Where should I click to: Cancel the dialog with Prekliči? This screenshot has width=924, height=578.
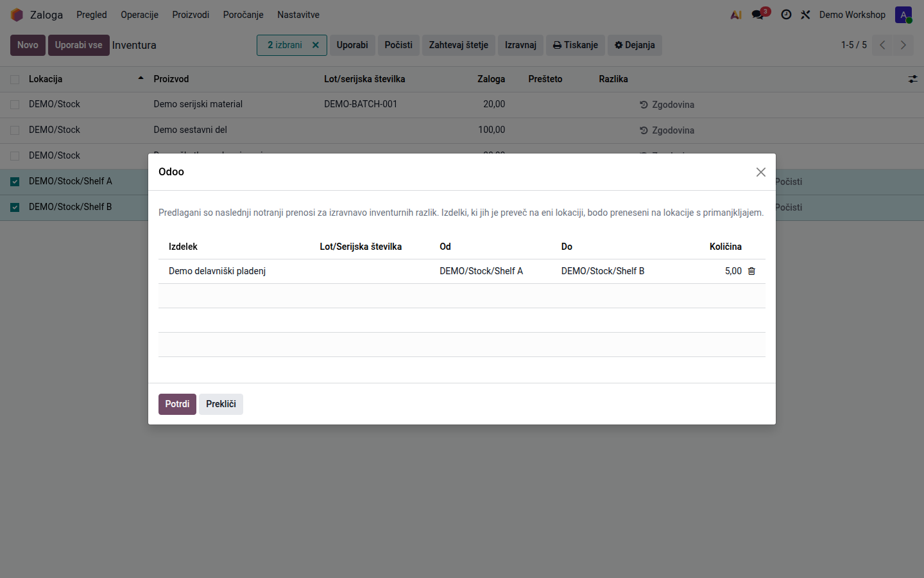(221, 404)
